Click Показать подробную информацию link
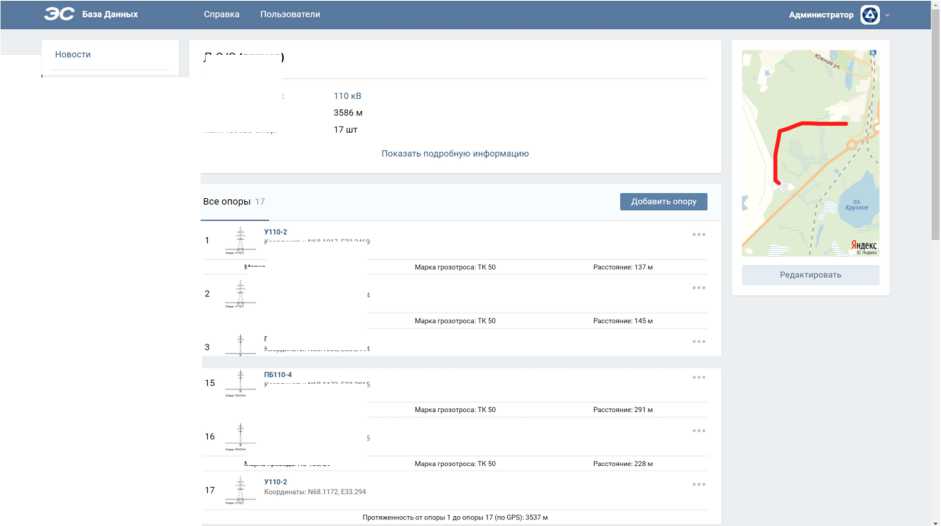The width and height of the screenshot is (941, 526). (455, 154)
